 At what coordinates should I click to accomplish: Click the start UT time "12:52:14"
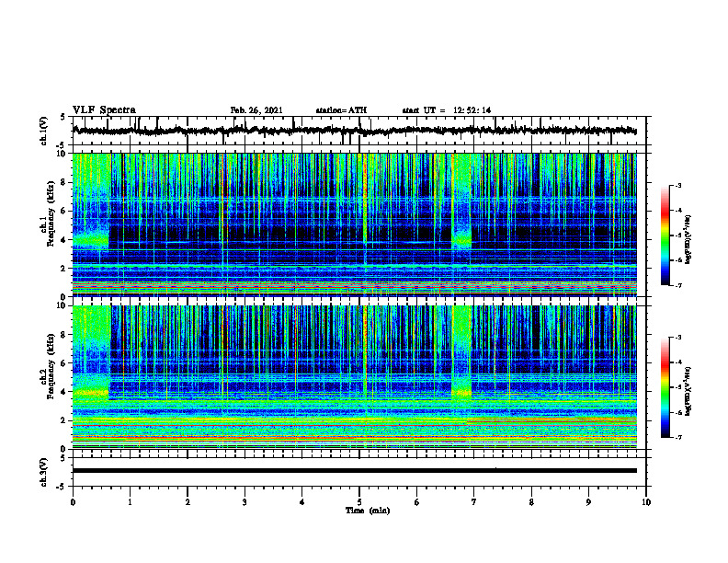[x=472, y=110]
